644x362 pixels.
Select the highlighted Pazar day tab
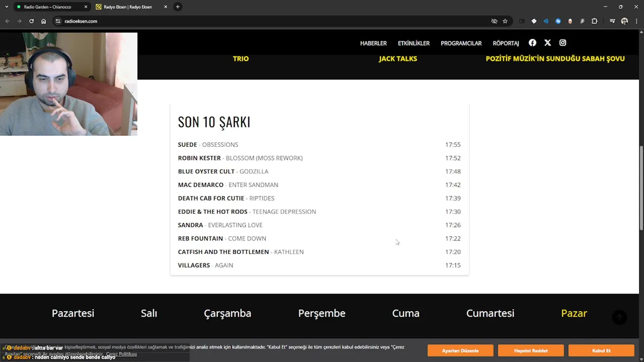pyautogui.click(x=574, y=313)
